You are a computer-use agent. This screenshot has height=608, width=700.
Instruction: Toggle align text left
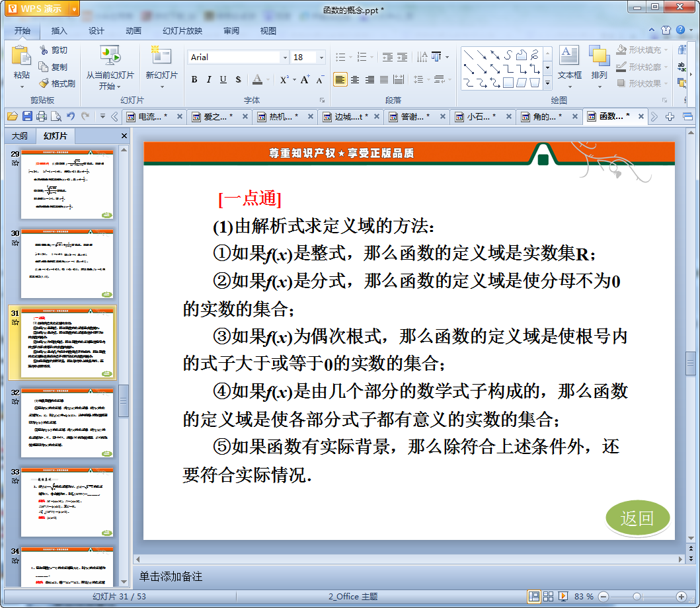(340, 79)
